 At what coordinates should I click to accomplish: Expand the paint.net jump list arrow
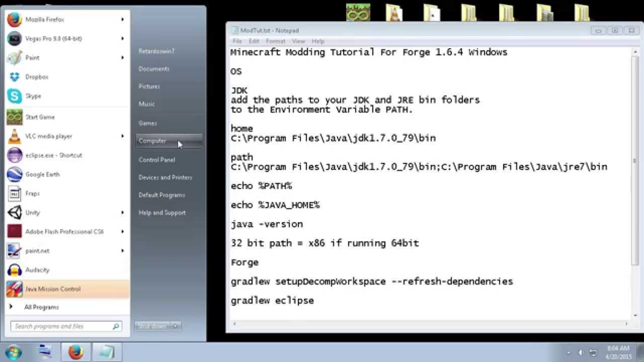coord(122,251)
